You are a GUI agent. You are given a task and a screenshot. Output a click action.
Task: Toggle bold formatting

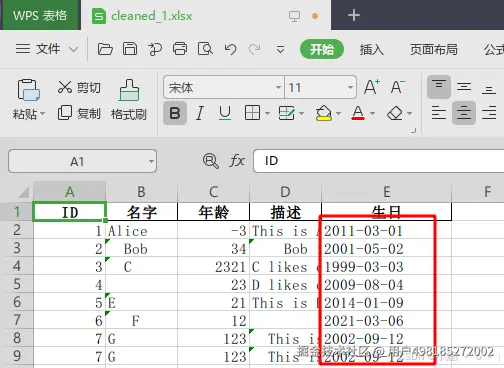pos(175,113)
